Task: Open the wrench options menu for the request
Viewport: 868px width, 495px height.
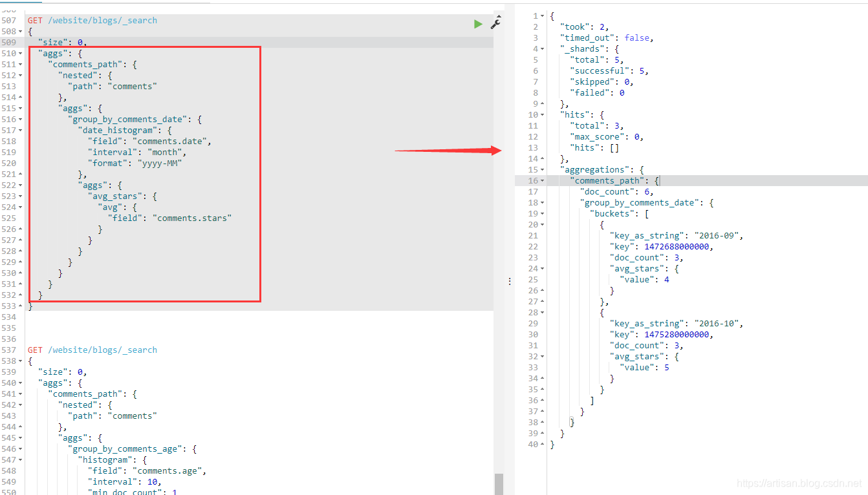Action: [495, 24]
